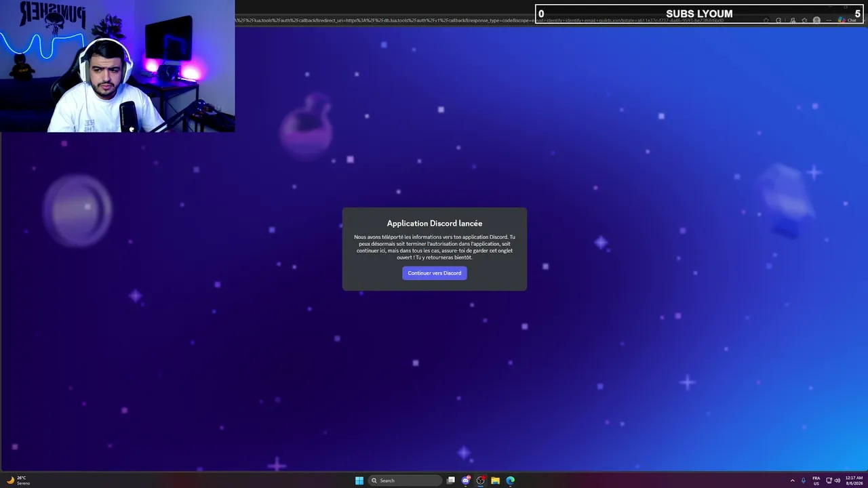Open OBS Studio from the taskbar
The width and height of the screenshot is (868, 488).
[481, 481]
